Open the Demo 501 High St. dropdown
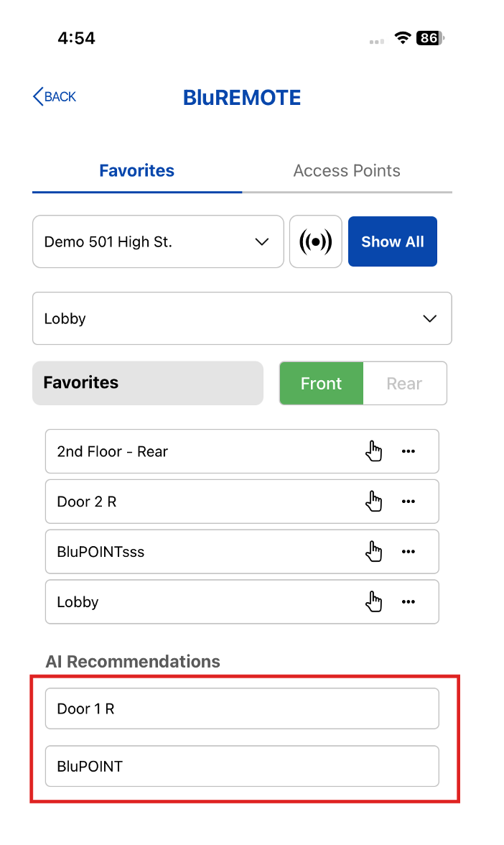The image size is (504, 845). pyautogui.click(x=158, y=242)
